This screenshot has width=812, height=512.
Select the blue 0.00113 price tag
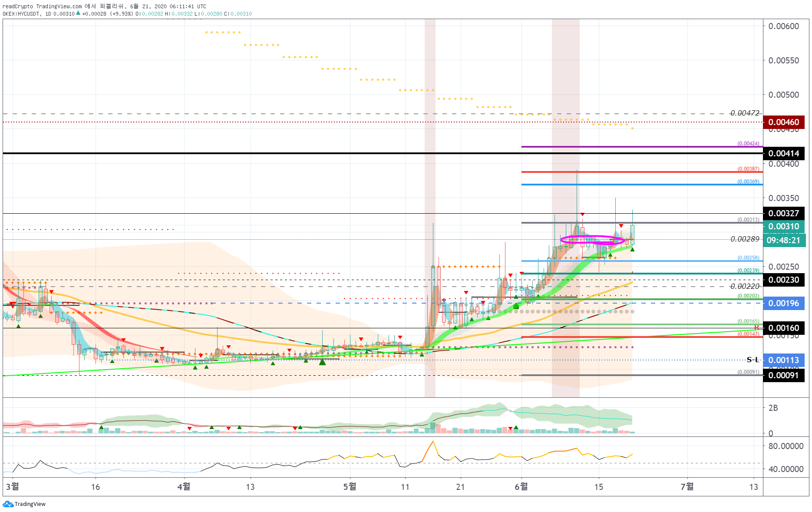tap(784, 360)
